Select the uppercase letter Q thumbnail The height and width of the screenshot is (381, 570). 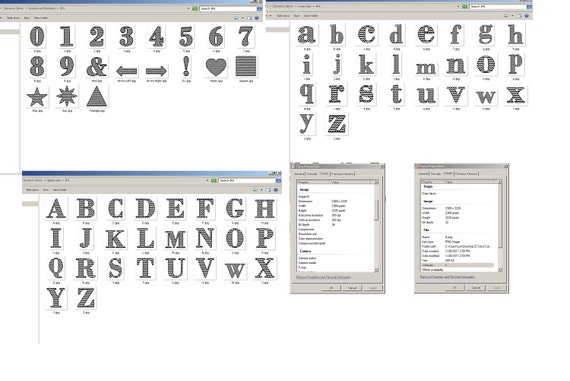pos(56,268)
